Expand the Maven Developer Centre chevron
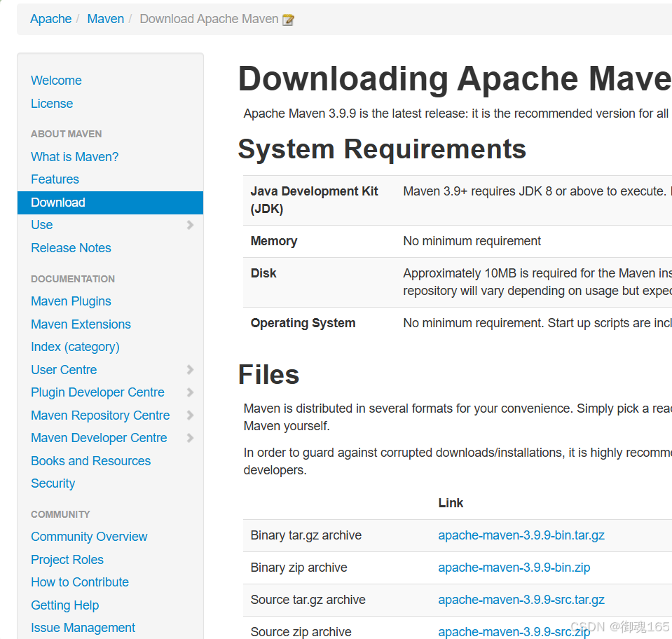Screen dimensions: 672x639 coord(191,438)
